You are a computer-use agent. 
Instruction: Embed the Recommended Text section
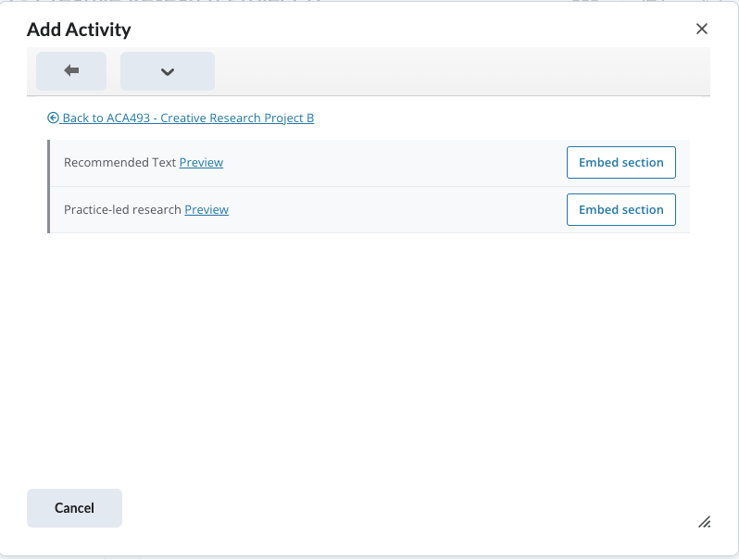[620, 163]
